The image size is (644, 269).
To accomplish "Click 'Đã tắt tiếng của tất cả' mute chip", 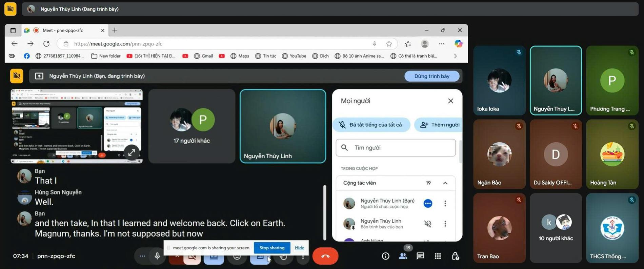I will [371, 125].
